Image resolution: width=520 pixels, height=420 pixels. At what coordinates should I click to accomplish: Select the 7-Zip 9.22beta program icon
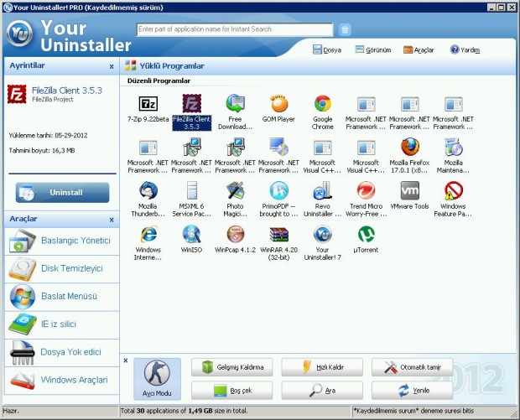[148, 104]
